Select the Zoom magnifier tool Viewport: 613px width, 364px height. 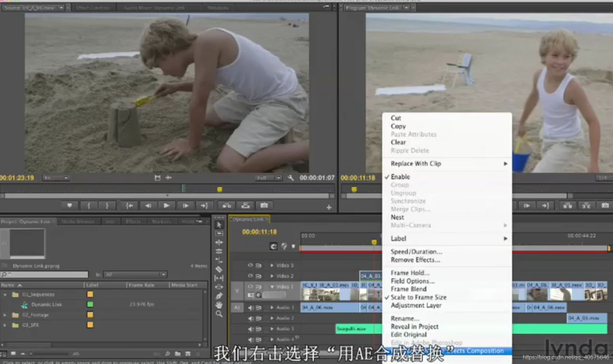click(219, 314)
